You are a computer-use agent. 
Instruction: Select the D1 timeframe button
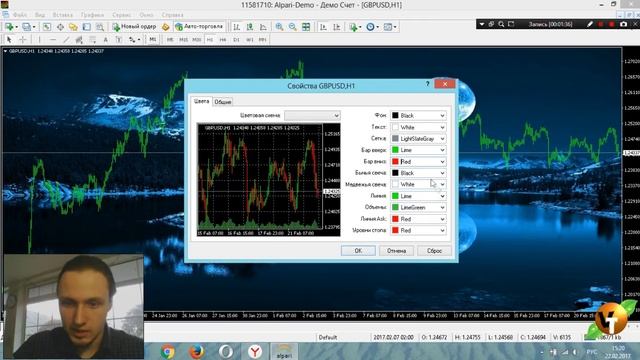click(236, 40)
